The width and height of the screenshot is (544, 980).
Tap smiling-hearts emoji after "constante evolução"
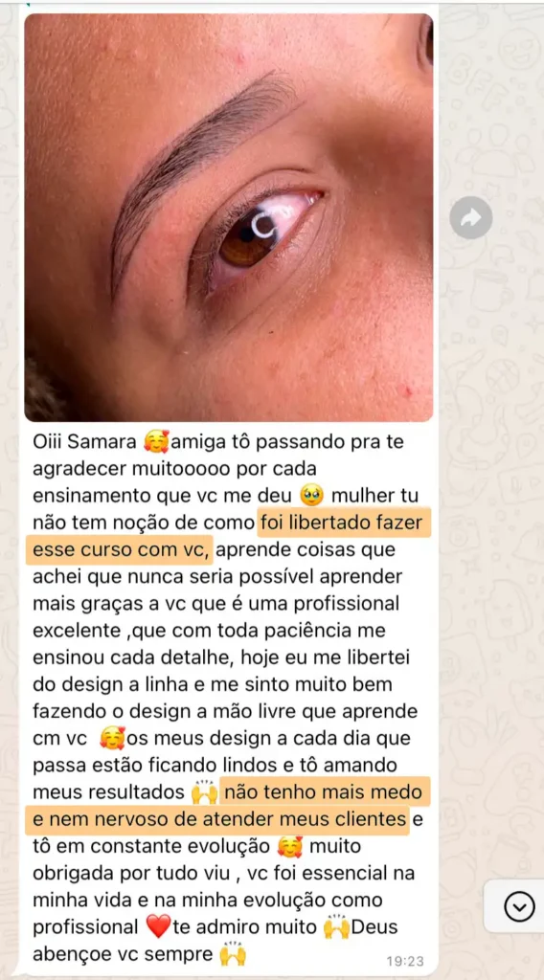click(x=290, y=846)
